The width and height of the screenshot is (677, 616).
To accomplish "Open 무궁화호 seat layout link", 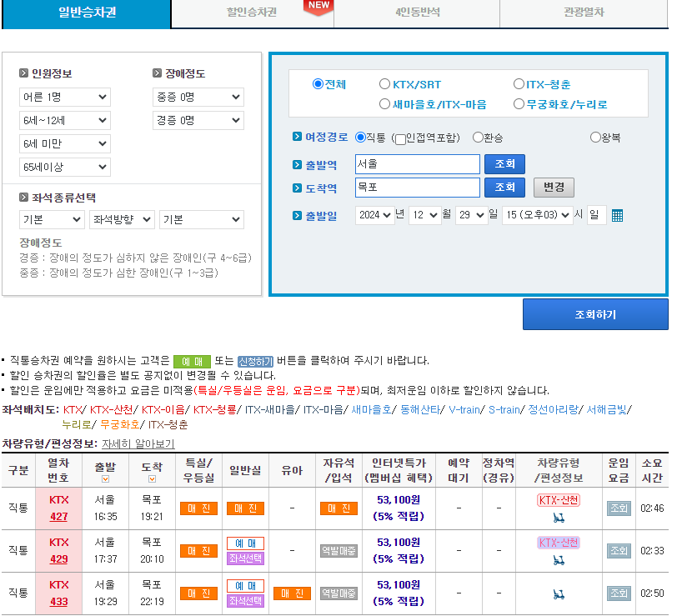I will (120, 425).
